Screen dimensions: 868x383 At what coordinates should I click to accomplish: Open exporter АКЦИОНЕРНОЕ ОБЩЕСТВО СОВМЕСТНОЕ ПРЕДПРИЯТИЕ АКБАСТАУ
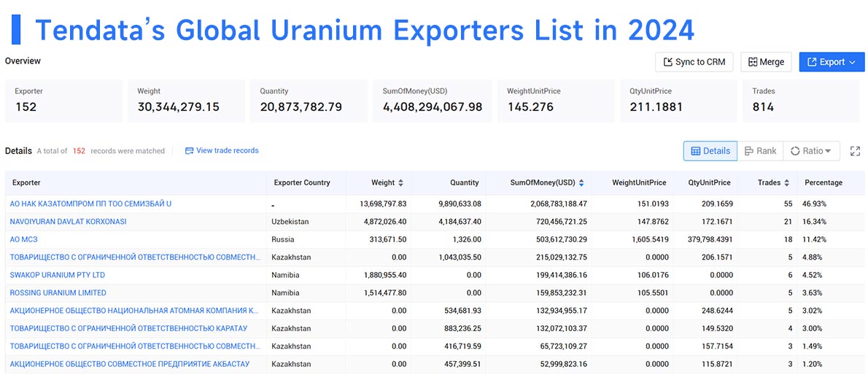tap(130, 364)
